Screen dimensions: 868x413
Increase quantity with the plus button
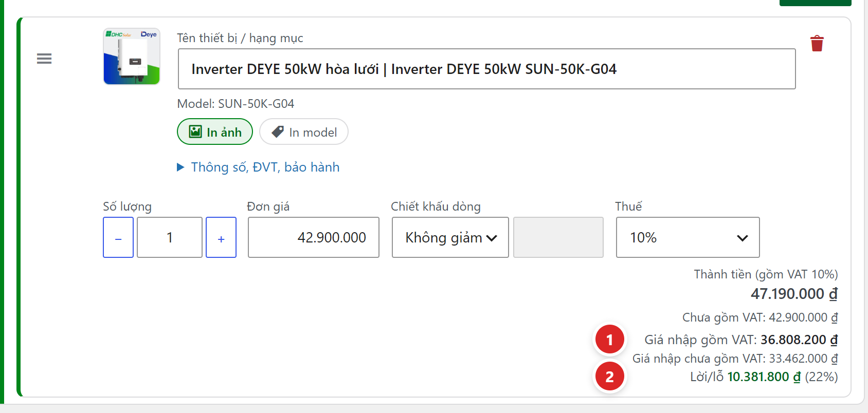221,237
